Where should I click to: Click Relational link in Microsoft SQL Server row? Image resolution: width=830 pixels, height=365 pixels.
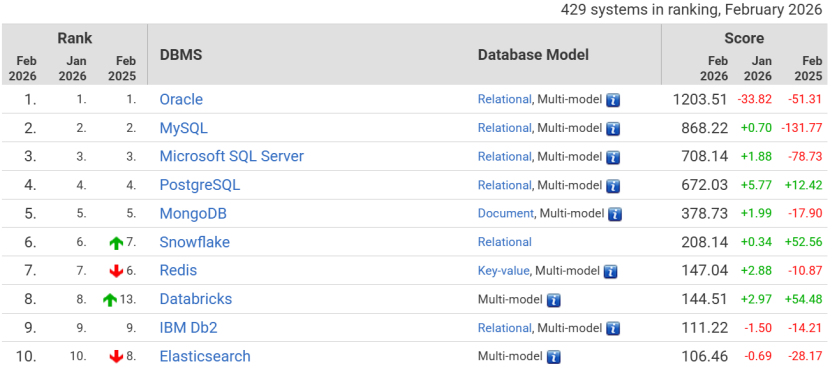504,157
